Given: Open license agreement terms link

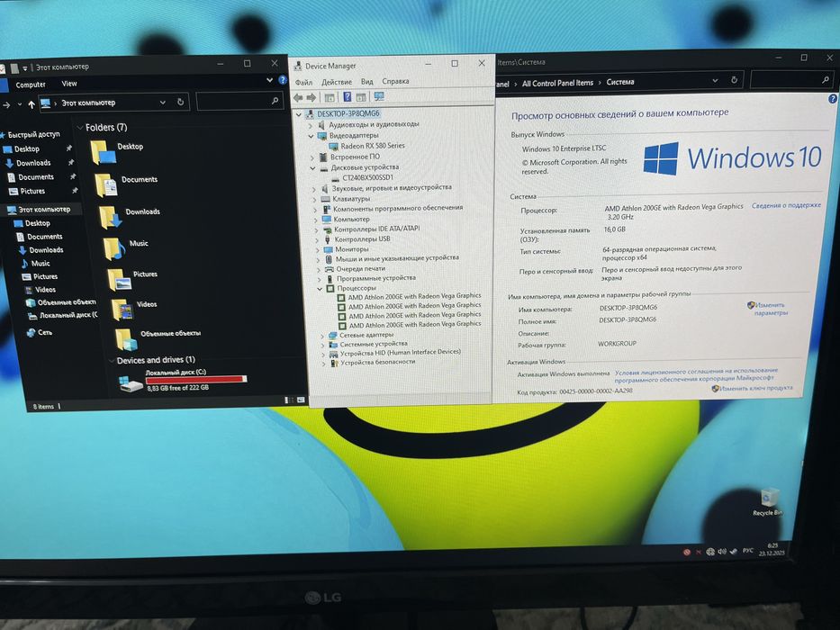Looking at the screenshot, I should tap(695, 374).
